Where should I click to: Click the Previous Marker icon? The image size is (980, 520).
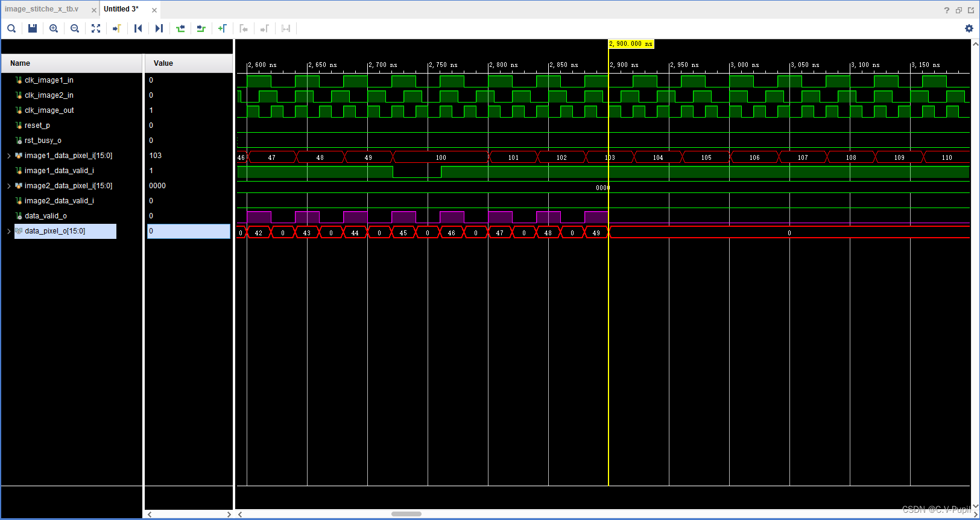244,28
